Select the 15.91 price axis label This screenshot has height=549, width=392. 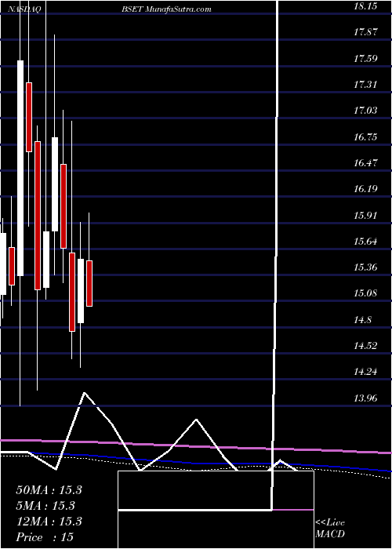tap(365, 216)
